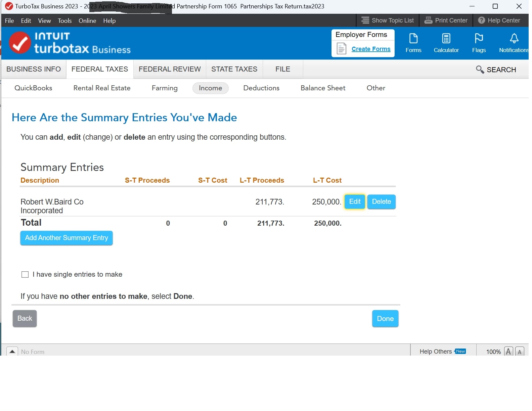Image resolution: width=532 pixels, height=411 pixels.
Task: Open the Edit menu
Action: 26,20
